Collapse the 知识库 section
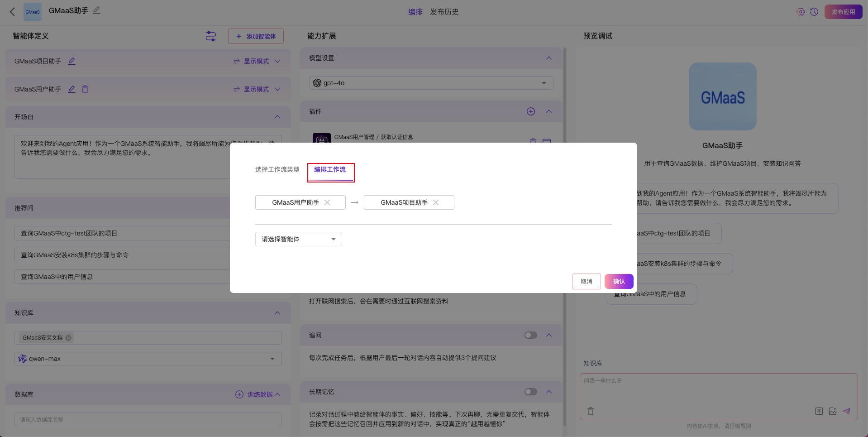Viewport: 868px width, 437px height. (x=277, y=313)
